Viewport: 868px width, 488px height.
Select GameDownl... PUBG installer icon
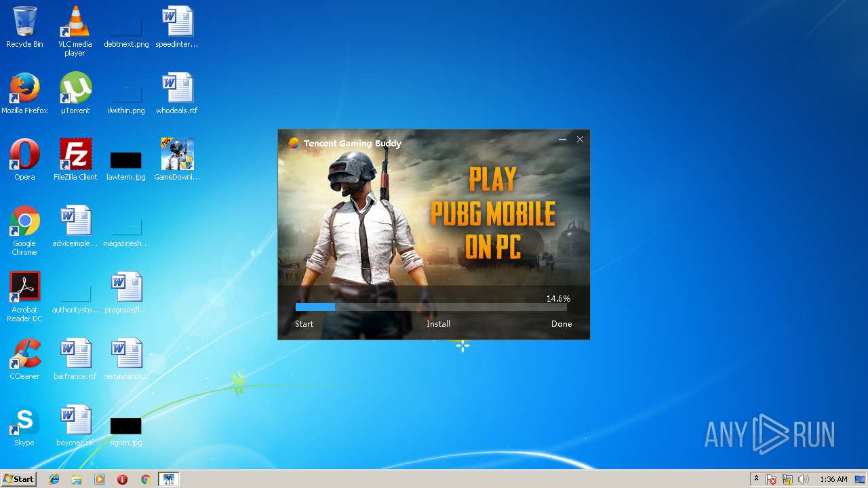(177, 160)
